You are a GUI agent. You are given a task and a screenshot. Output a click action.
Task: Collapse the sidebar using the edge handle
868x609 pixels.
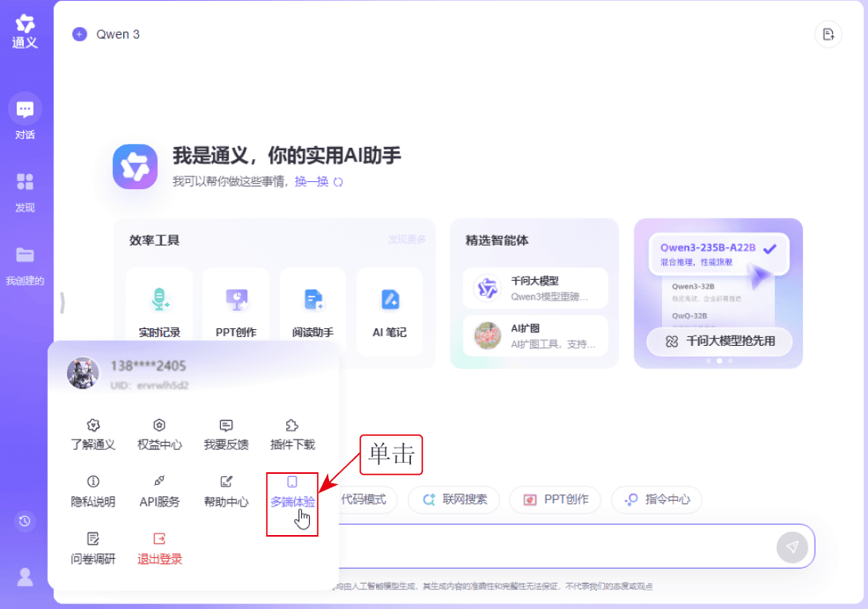[x=63, y=303]
